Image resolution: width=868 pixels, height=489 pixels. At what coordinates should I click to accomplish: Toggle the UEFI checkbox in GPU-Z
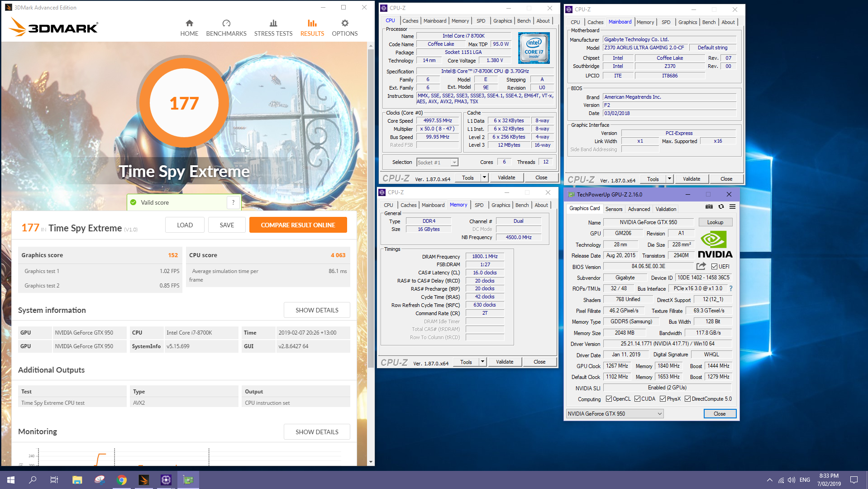click(x=714, y=266)
